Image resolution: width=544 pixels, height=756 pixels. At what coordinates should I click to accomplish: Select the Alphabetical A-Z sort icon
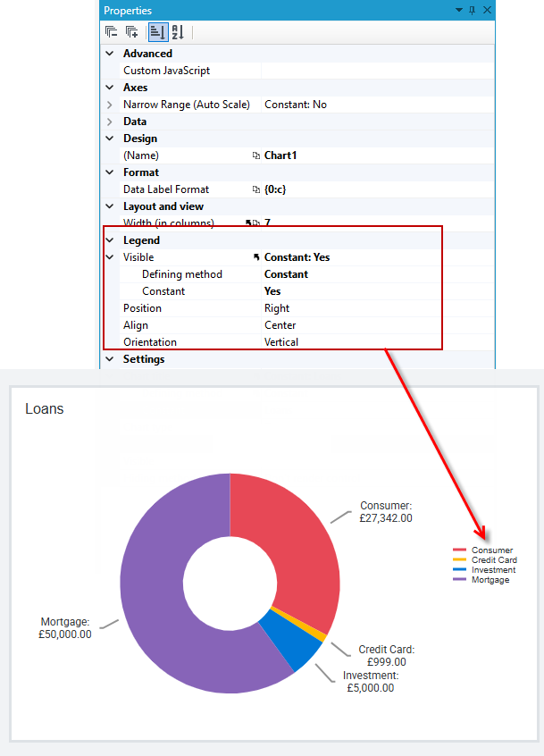click(178, 32)
